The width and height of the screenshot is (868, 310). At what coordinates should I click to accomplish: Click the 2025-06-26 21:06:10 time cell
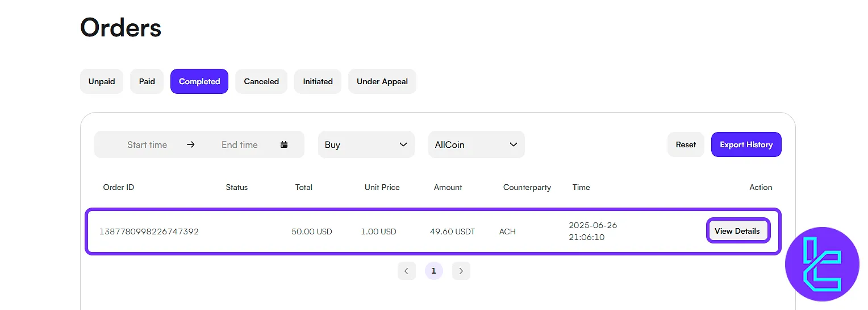tap(593, 231)
